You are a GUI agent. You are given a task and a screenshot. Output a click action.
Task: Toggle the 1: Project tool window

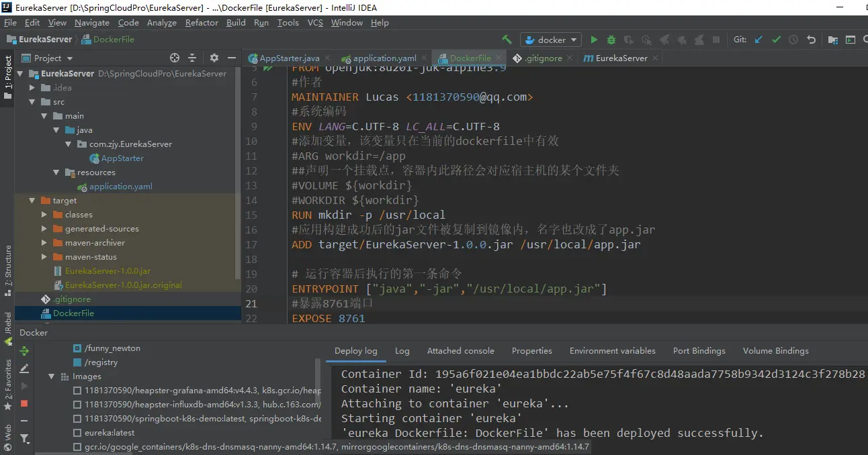point(8,77)
